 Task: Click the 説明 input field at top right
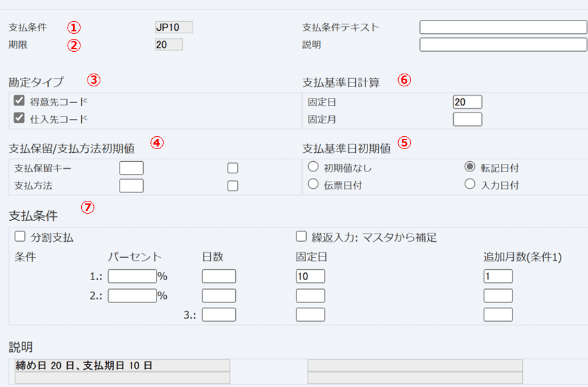[x=502, y=45]
